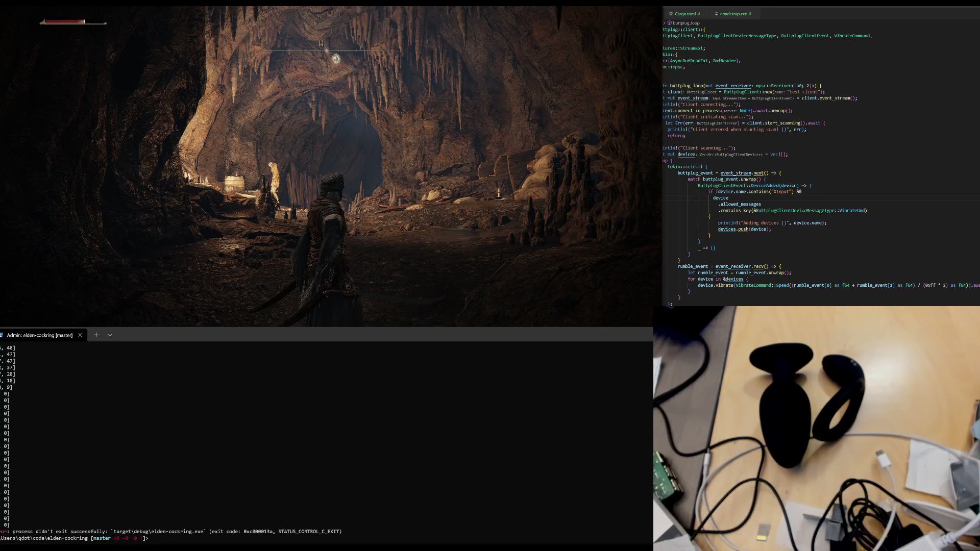
Task: Open the buttplug_loop breadcrumb symbol list
Action: (x=686, y=23)
